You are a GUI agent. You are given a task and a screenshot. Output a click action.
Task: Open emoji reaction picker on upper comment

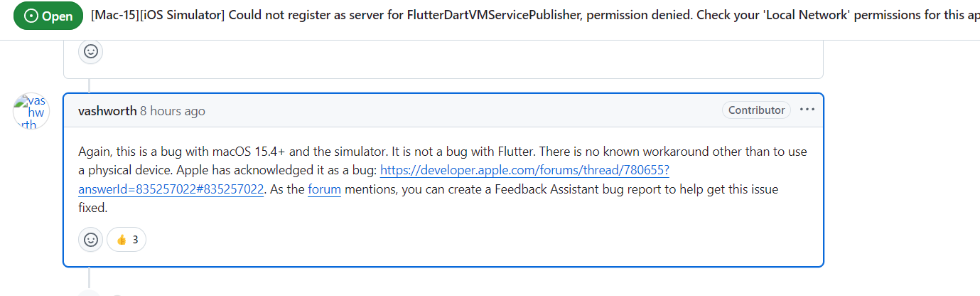90,51
